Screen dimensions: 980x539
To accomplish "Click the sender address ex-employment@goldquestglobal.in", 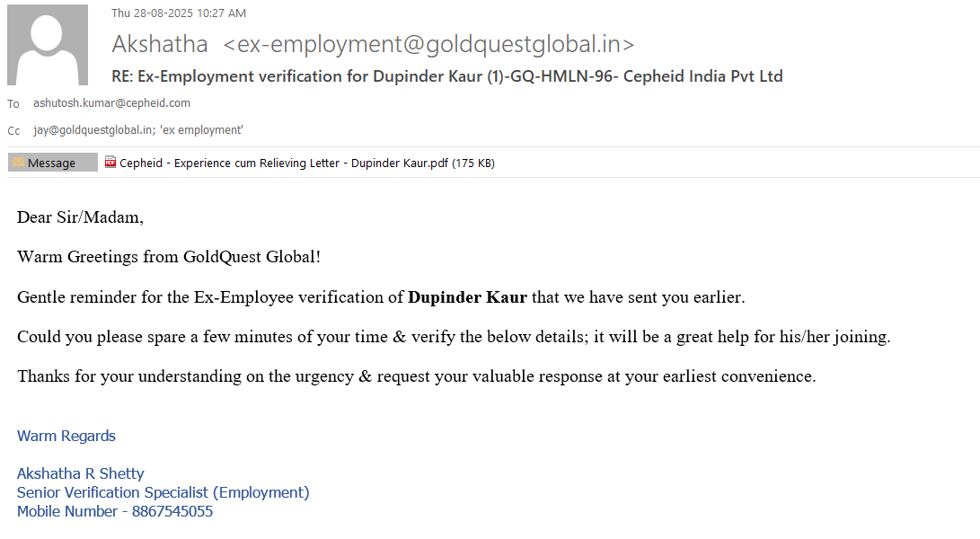I will point(428,44).
